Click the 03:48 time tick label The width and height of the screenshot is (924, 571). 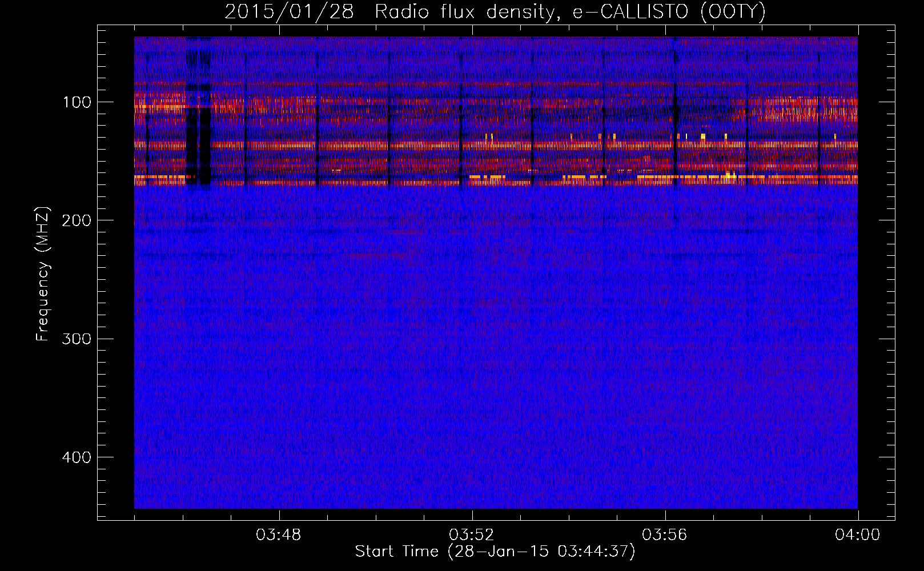click(279, 535)
